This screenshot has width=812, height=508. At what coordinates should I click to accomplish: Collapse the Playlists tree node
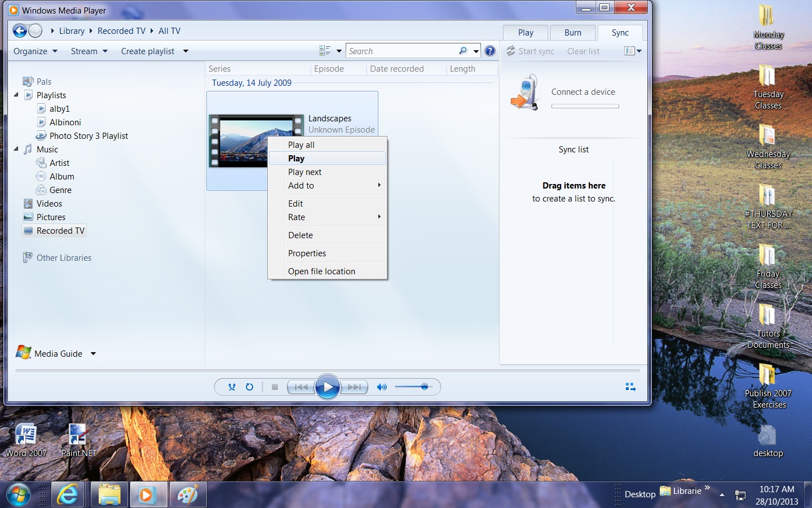point(16,95)
